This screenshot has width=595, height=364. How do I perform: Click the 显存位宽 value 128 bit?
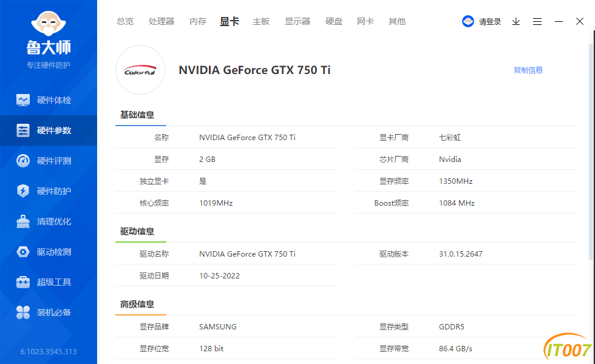[211, 348]
